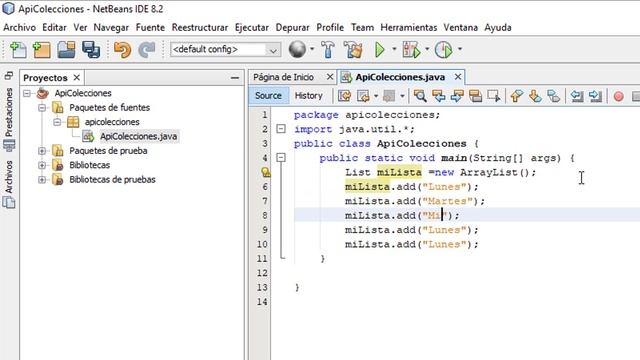The height and width of the screenshot is (360, 640).
Task: Collapse Paquetes de fuentes node
Action: pos(42,108)
